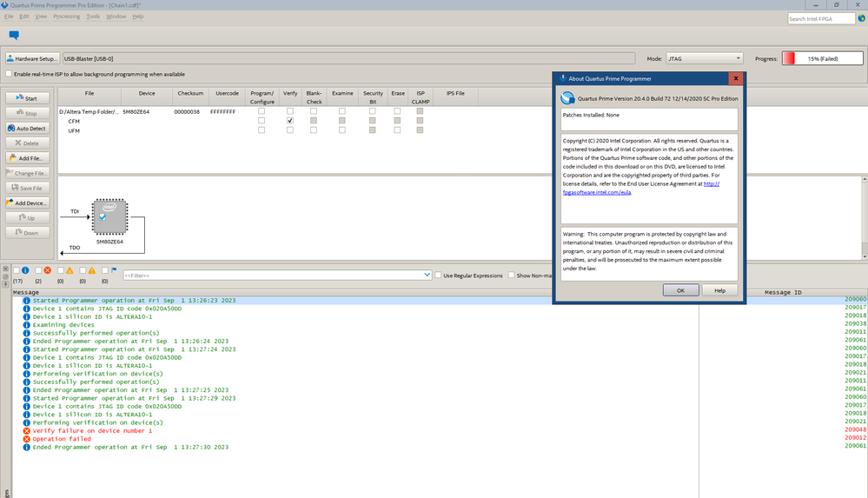Toggle Program/Configure checkbox for the file row
Screen dimensions: 868x498
point(262,111)
